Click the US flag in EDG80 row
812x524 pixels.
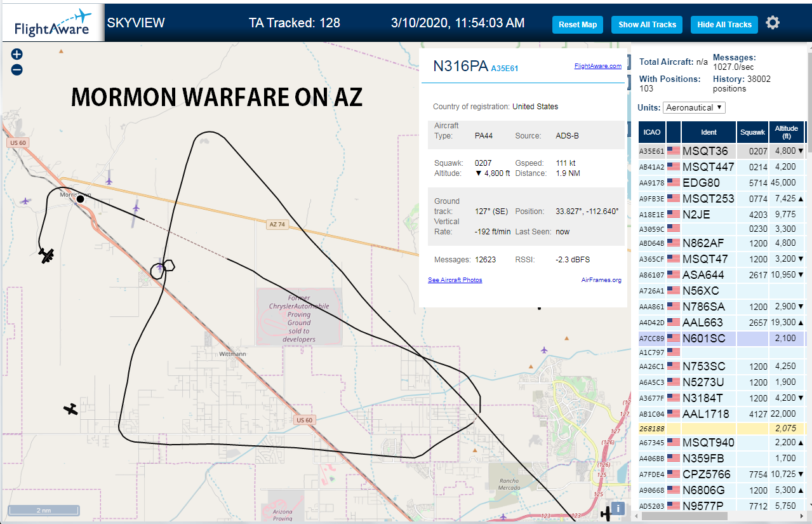click(673, 182)
